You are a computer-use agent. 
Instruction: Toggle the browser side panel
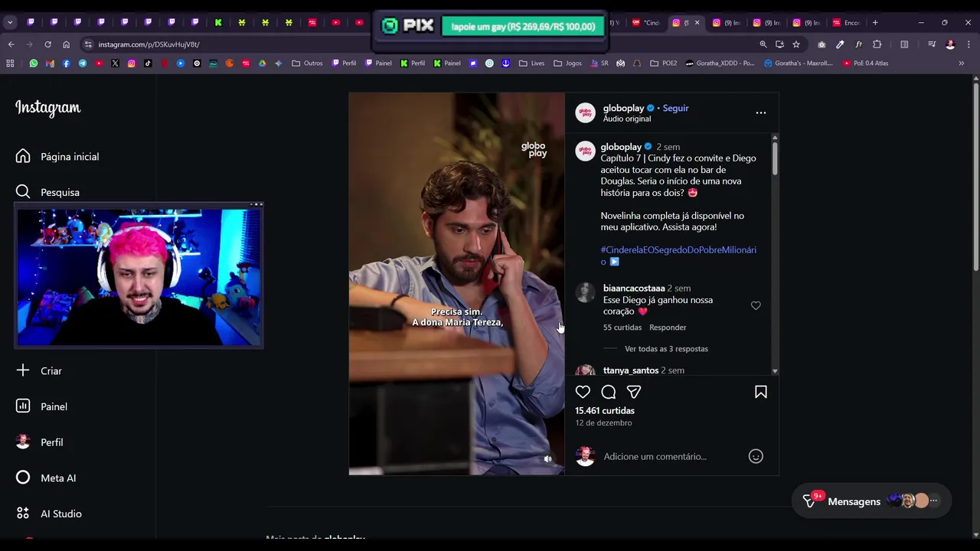[904, 44]
